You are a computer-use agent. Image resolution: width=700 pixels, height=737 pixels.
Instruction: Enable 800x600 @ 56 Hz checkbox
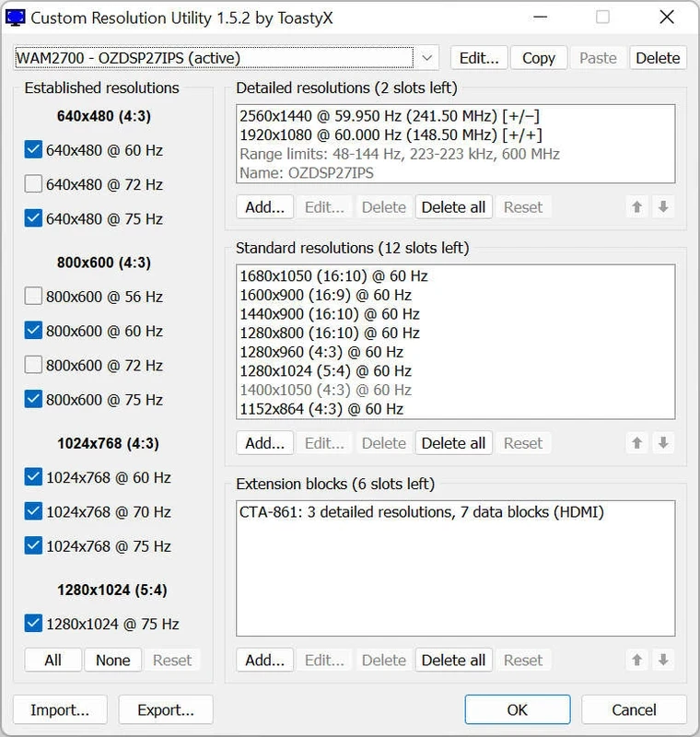click(34, 297)
